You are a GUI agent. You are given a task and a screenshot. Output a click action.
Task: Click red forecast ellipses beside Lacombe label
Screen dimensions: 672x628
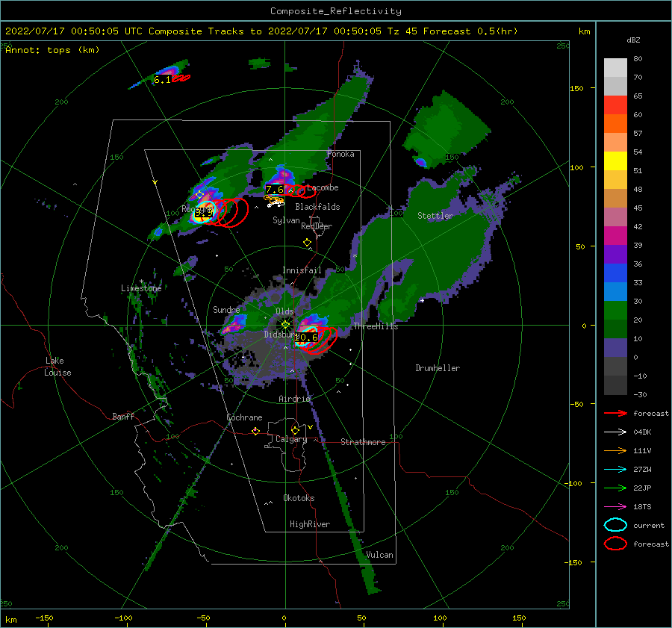point(302,192)
